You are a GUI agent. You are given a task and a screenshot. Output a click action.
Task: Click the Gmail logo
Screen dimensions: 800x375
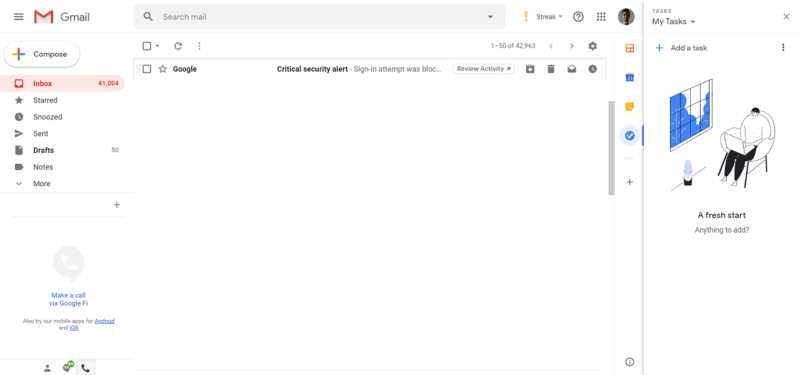coord(62,17)
